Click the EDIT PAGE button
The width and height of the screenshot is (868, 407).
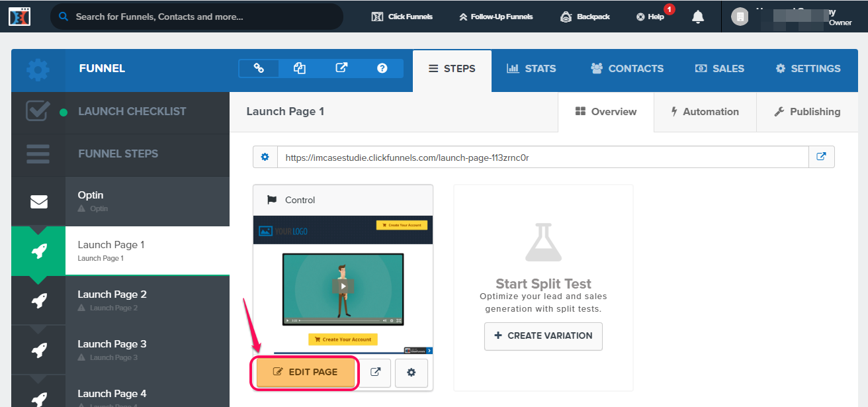[x=306, y=373]
